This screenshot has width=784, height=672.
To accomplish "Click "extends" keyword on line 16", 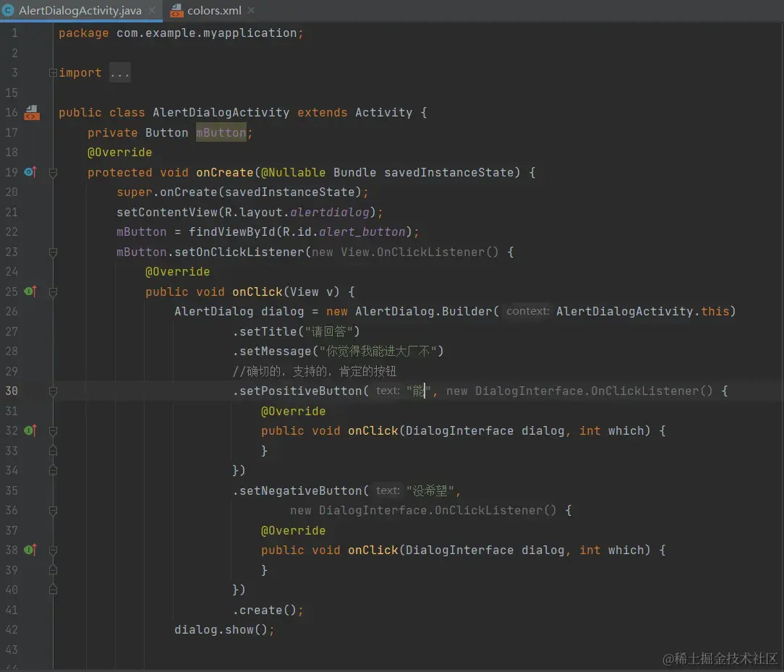I will [x=322, y=113].
